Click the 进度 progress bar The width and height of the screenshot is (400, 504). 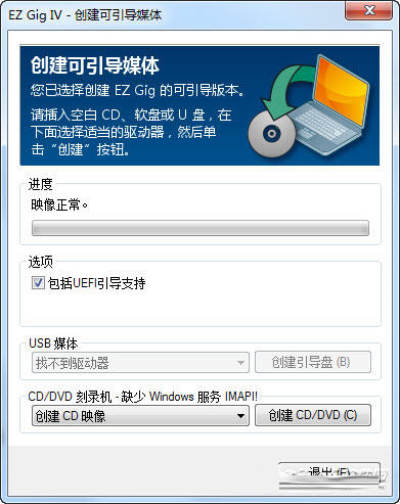tap(200, 228)
